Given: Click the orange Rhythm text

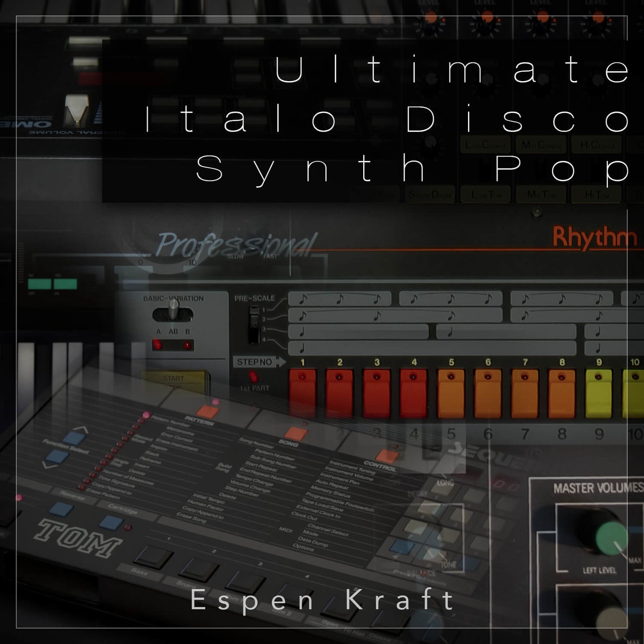Looking at the screenshot, I should click(595, 237).
